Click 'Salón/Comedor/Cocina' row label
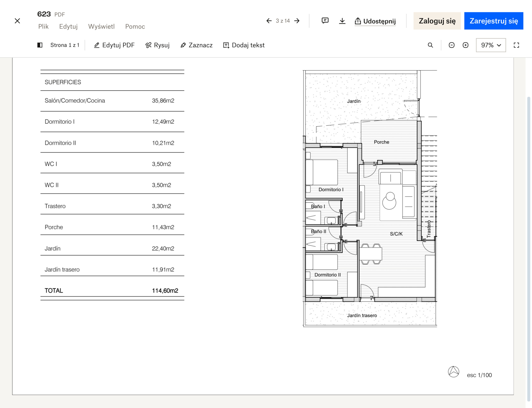The height and width of the screenshot is (408, 532). point(75,101)
